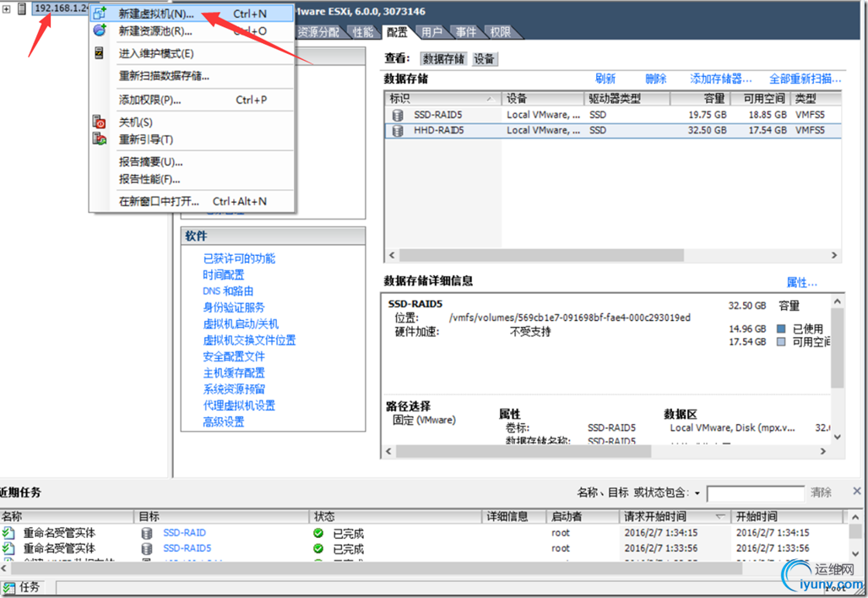The width and height of the screenshot is (868, 598).
Task: Sort by the 标识 column header
Action: click(x=442, y=99)
